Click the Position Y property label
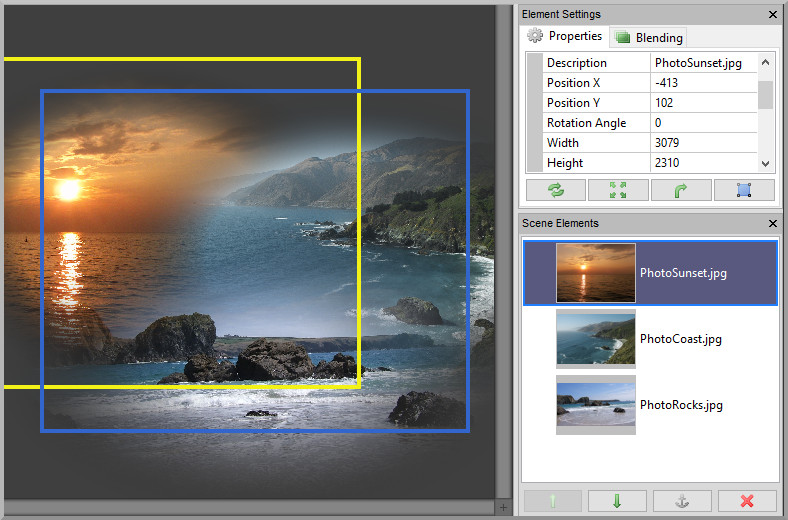This screenshot has height=520, width=788. click(573, 103)
